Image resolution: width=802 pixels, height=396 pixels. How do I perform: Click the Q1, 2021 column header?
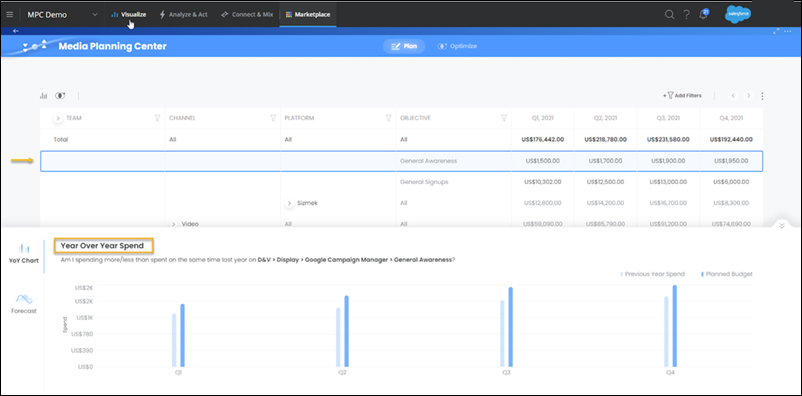tap(543, 118)
